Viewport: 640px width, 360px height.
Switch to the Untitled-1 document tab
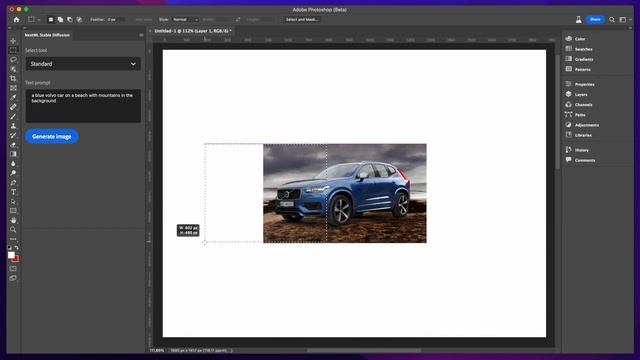(193, 31)
